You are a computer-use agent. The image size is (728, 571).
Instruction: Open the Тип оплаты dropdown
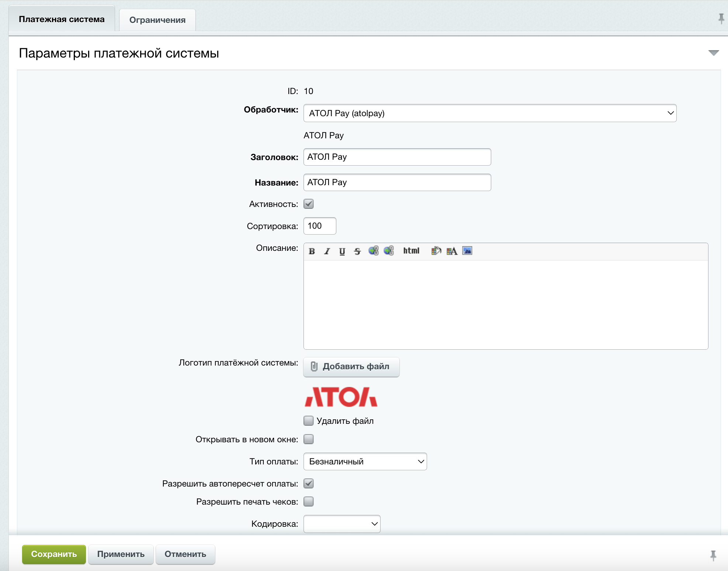pyautogui.click(x=365, y=461)
